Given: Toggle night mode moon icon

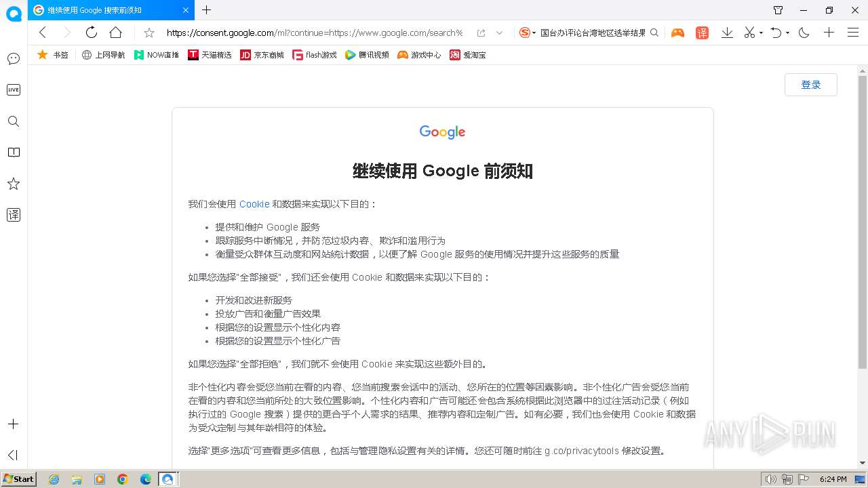Looking at the screenshot, I should (x=804, y=33).
